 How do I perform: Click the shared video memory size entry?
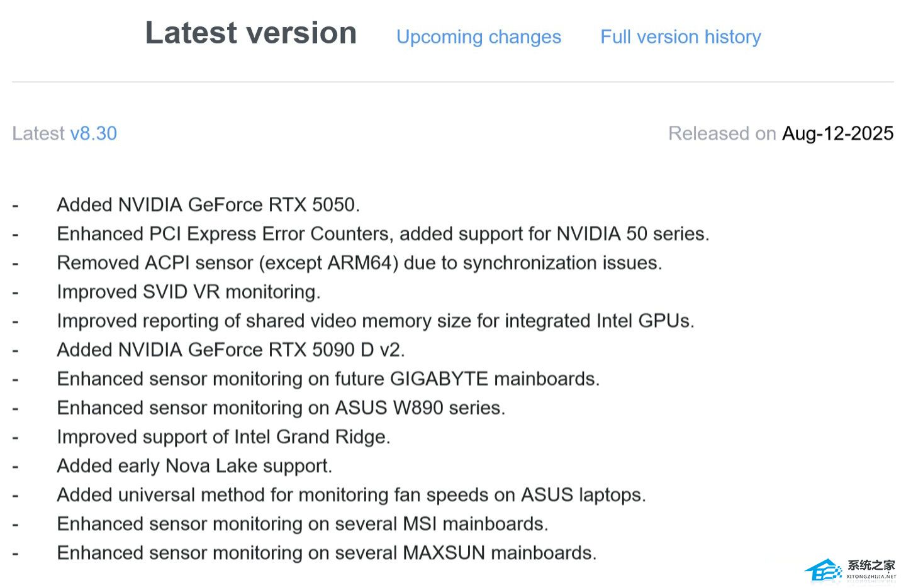point(375,321)
